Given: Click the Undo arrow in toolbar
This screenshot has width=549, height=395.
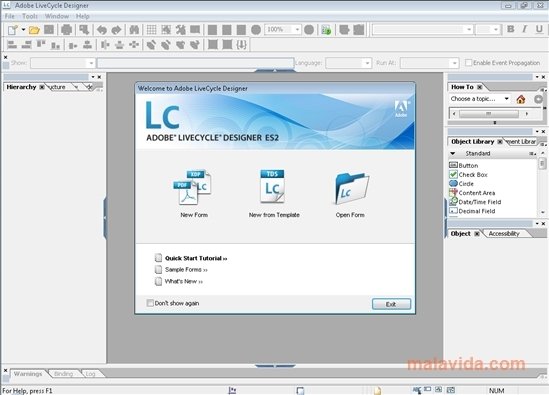Looking at the screenshot, I should click(x=102, y=30).
